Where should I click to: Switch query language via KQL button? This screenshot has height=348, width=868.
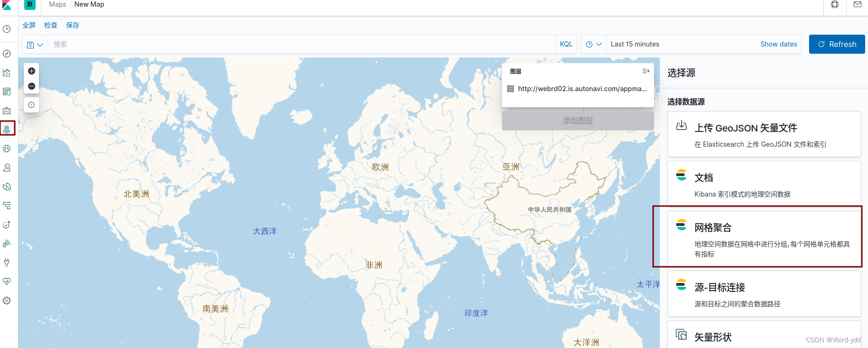point(566,44)
